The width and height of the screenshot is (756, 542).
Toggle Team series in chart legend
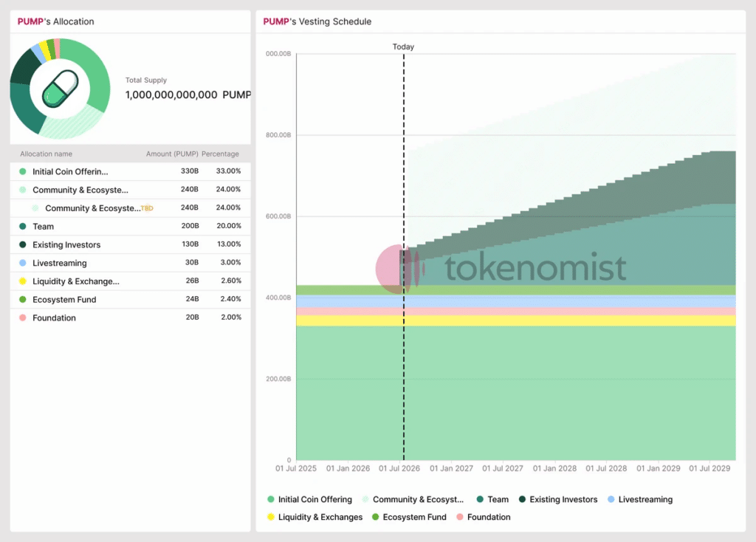point(492,500)
